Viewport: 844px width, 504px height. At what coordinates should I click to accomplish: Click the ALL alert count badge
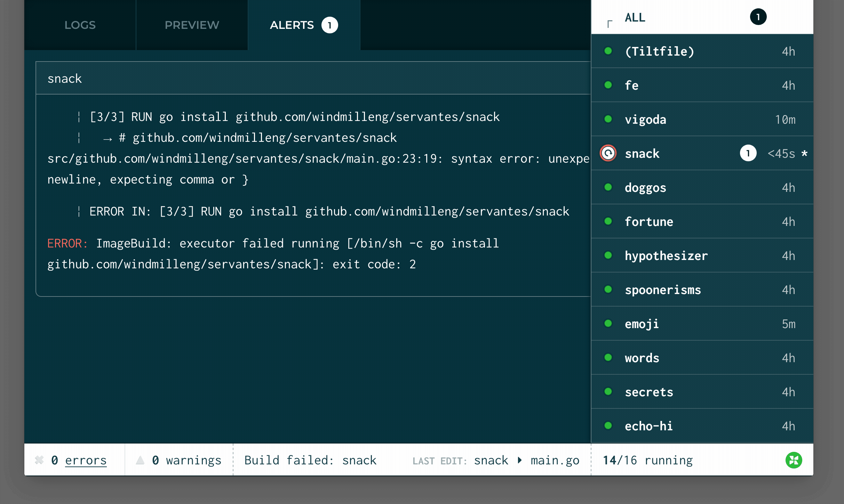[758, 17]
